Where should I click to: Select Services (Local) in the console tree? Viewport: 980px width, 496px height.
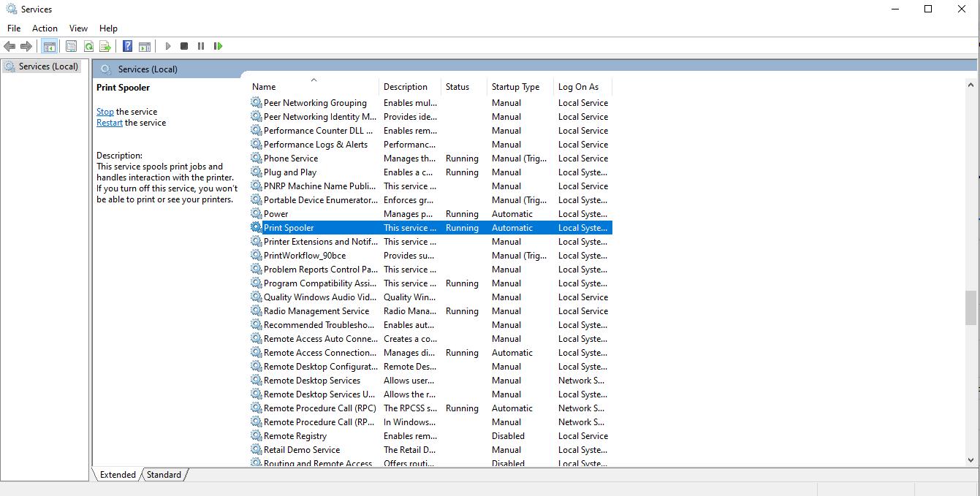click(x=41, y=66)
